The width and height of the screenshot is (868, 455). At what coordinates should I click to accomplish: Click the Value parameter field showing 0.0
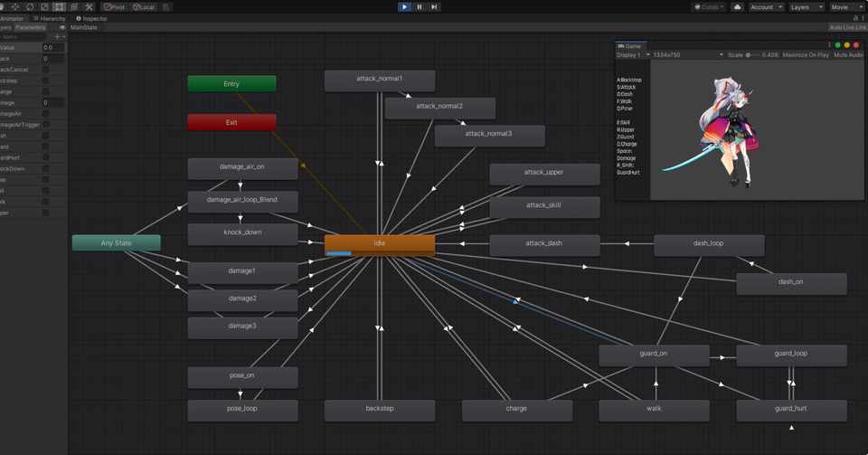pyautogui.click(x=53, y=48)
